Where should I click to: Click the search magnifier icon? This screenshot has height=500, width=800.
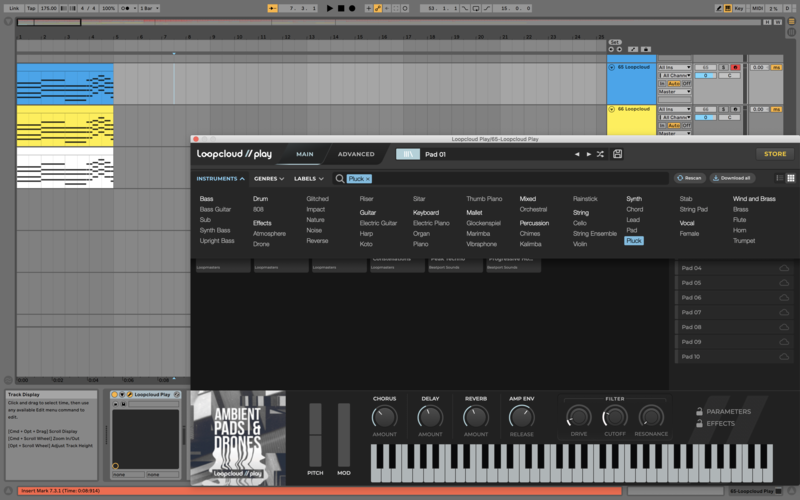[x=340, y=178]
